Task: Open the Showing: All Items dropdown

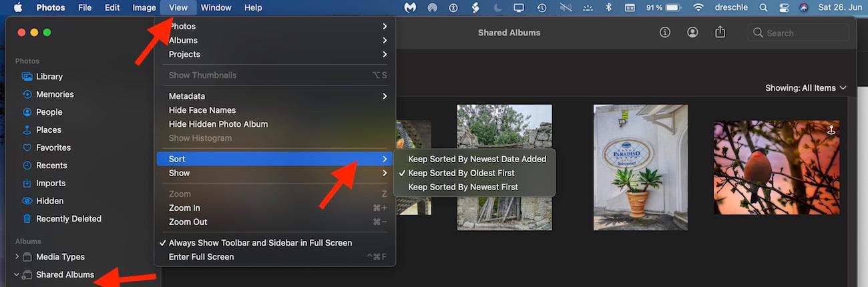Action: point(806,88)
